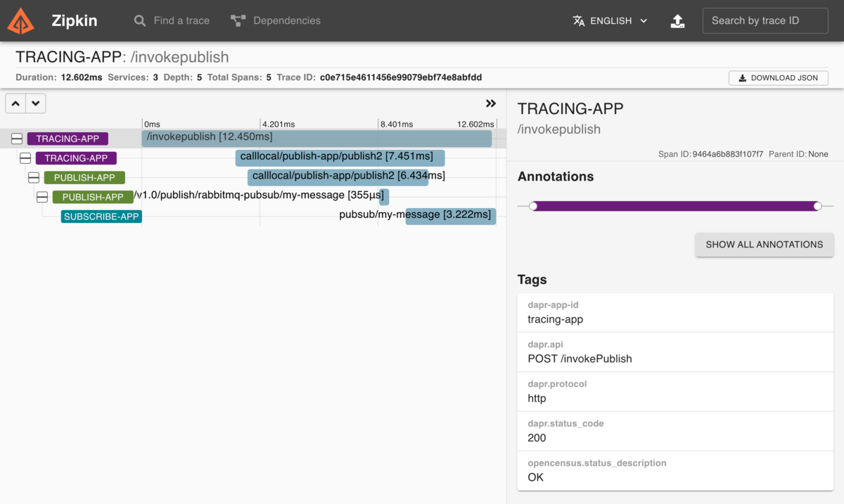Click the 0ms time axis label

click(152, 124)
